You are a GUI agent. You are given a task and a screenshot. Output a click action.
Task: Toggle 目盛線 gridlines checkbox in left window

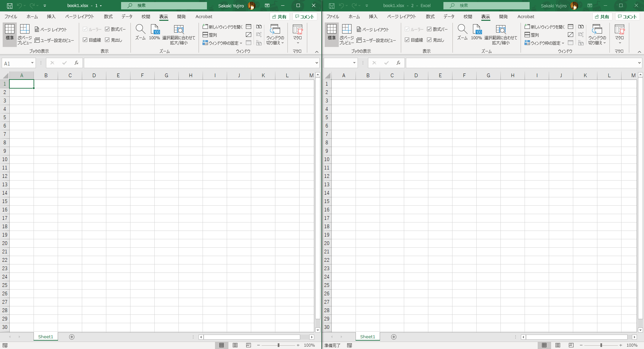[85, 40]
